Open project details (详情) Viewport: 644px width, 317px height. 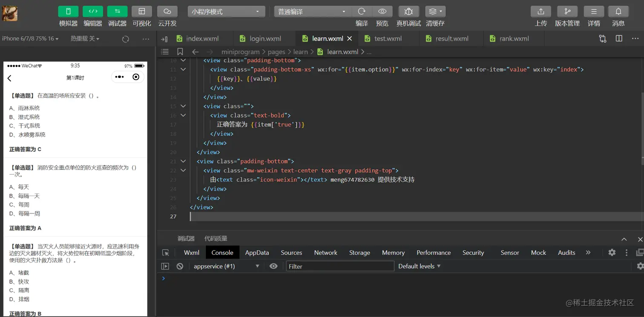click(x=594, y=12)
